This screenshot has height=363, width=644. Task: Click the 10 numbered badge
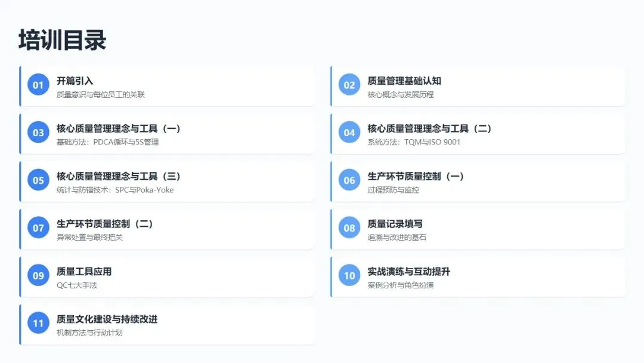tap(349, 275)
